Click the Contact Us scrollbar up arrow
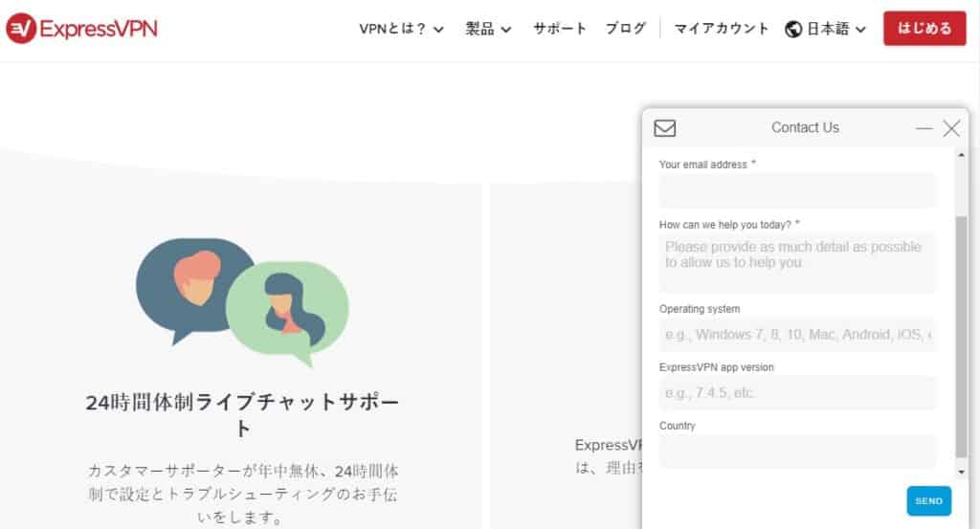 tap(961, 154)
